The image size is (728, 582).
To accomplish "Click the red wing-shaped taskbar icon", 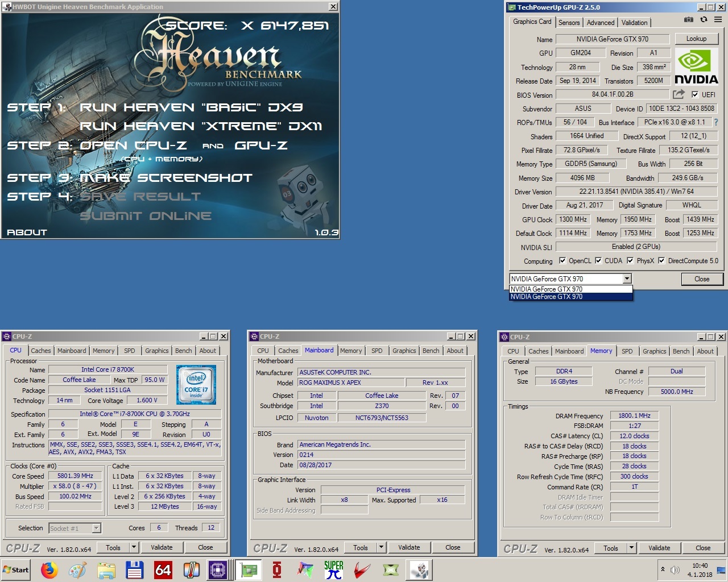I will [362, 569].
